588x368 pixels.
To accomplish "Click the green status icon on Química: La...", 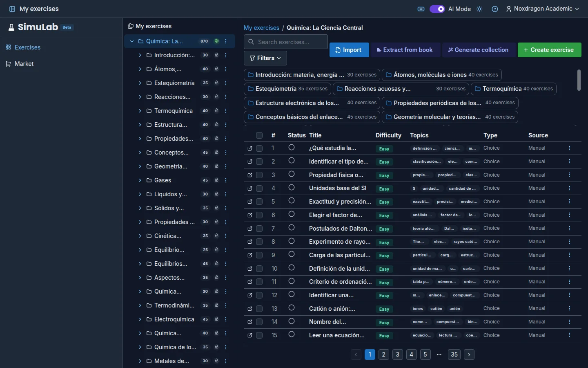I will (216, 41).
